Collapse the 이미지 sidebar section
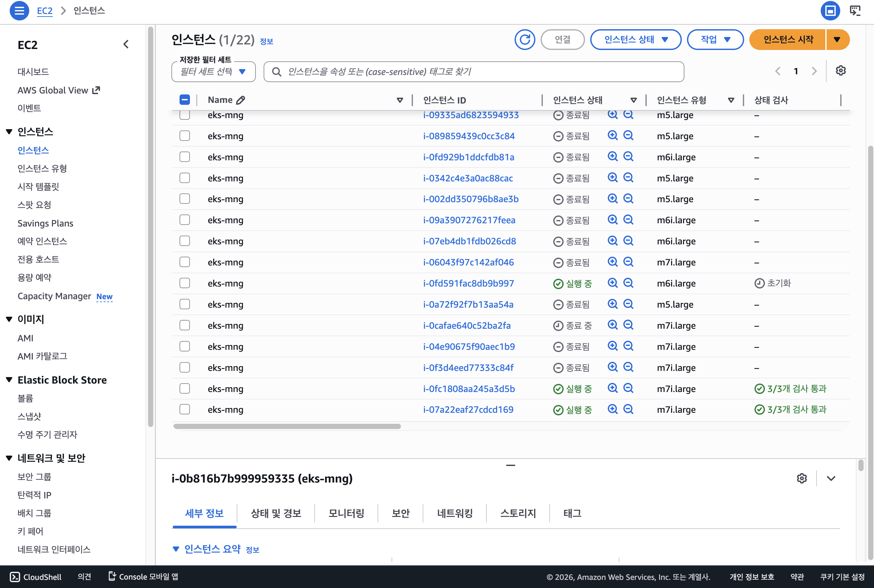874x588 pixels. [9, 319]
